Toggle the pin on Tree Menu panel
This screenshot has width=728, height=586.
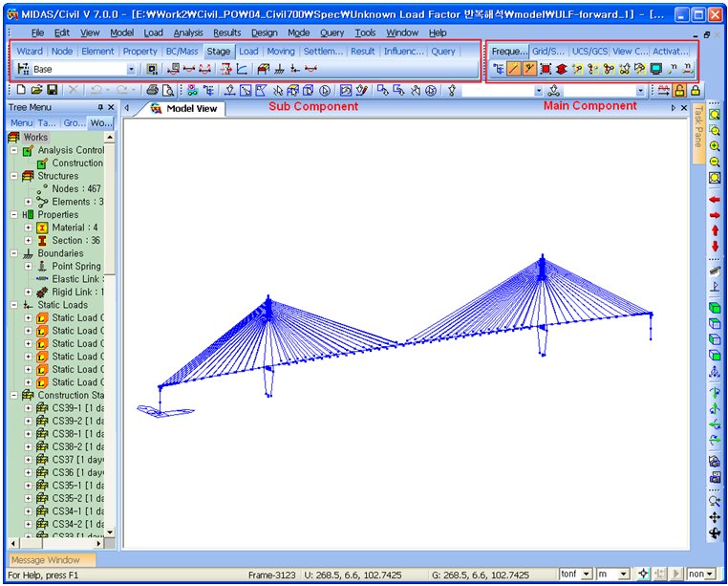(x=100, y=108)
